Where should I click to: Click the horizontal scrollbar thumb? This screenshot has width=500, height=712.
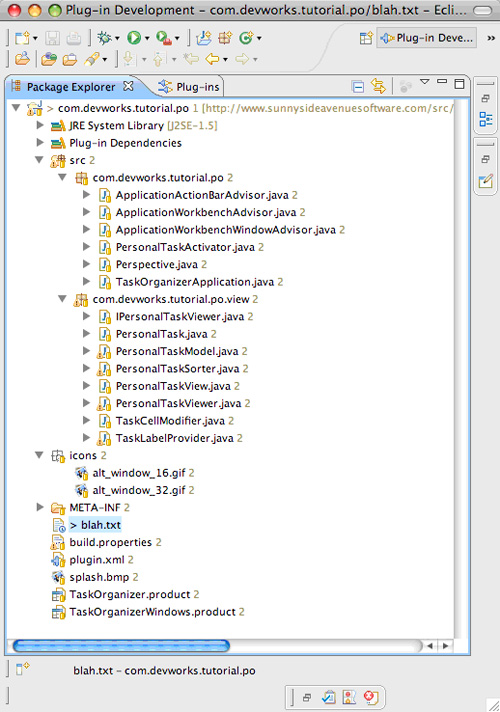tap(121, 646)
